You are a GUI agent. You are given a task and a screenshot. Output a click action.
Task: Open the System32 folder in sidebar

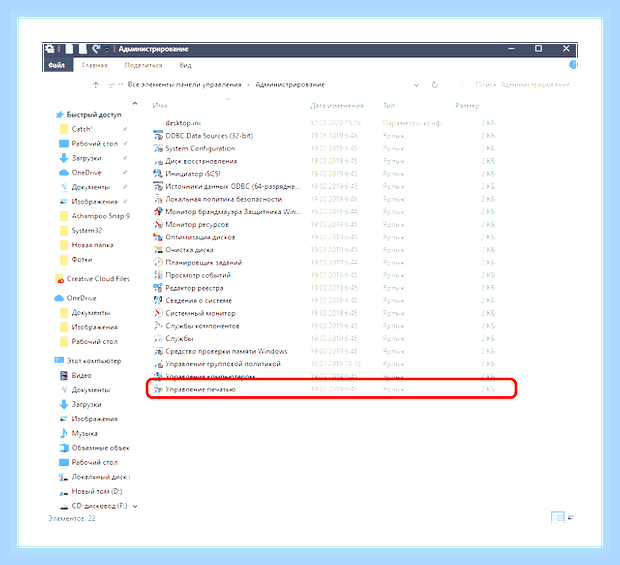pyautogui.click(x=87, y=231)
